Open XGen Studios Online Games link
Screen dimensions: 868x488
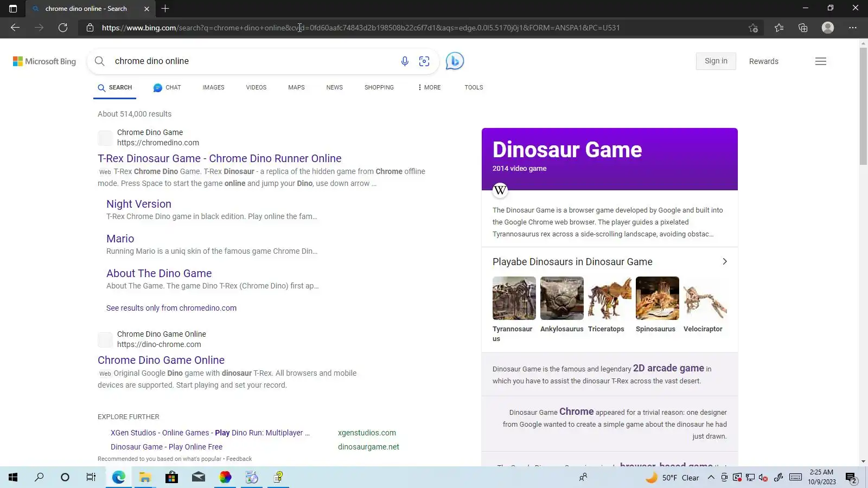point(210,433)
